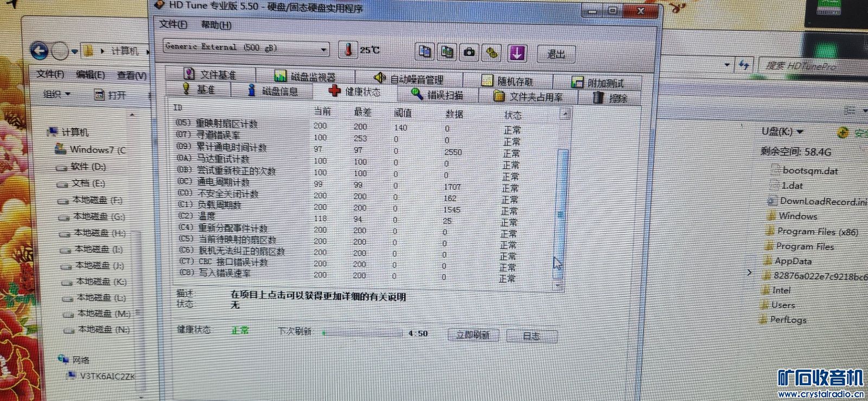Viewport: 868px width, 401px height.
Task: Open the U盘(K:) dropdown arrow
Action: click(x=800, y=132)
